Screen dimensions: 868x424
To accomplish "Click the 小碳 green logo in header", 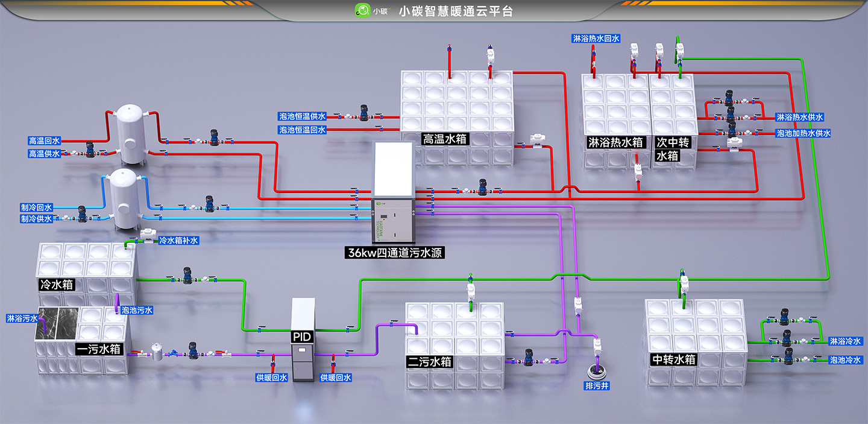I will coord(363,10).
